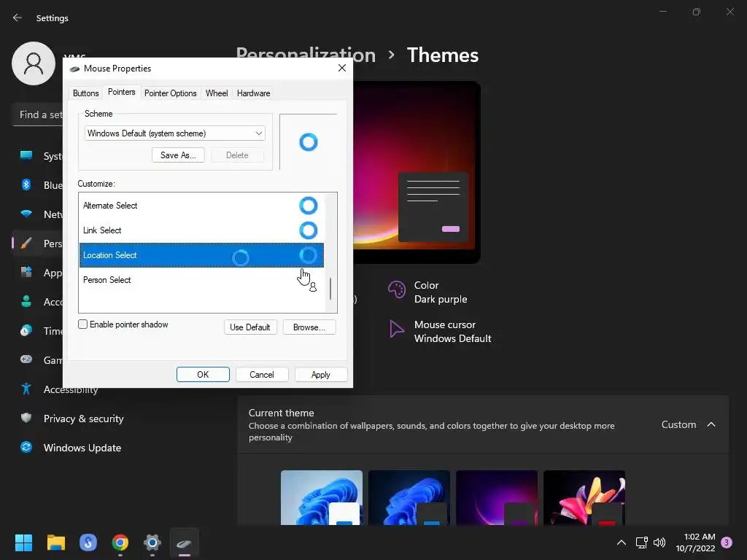This screenshot has height=560, width=747.
Task: Enable the pointer shadow checkbox
Action: 83,324
